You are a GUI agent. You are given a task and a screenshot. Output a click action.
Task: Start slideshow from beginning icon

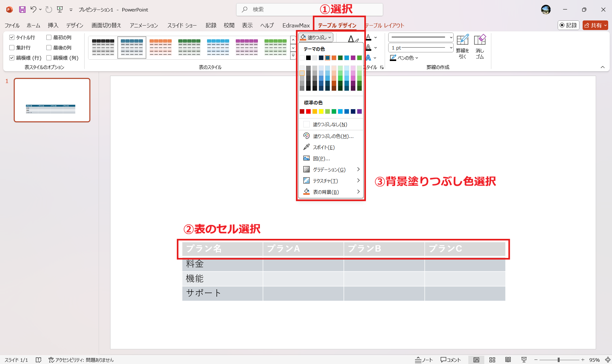point(60,10)
